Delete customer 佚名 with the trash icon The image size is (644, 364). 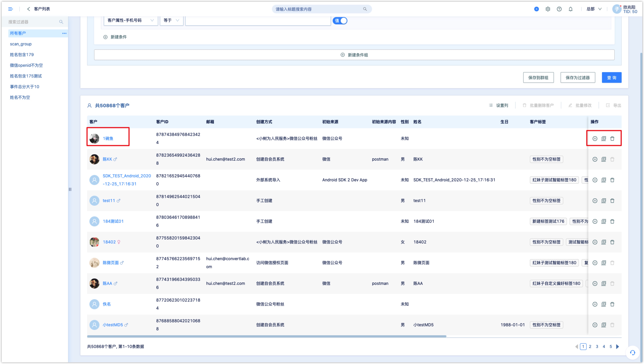pos(612,304)
